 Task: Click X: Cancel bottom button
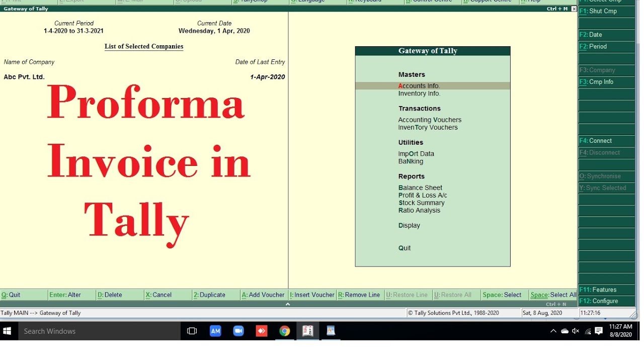click(x=168, y=295)
